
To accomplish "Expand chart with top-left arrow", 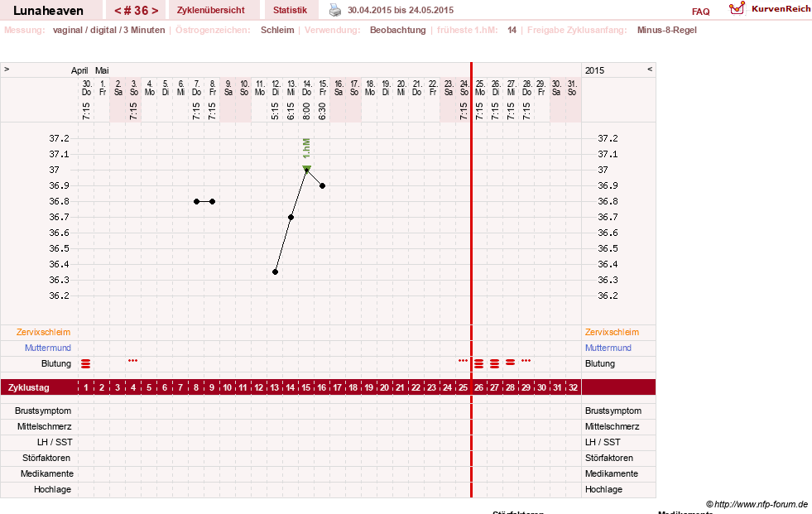I will click(x=7, y=70).
